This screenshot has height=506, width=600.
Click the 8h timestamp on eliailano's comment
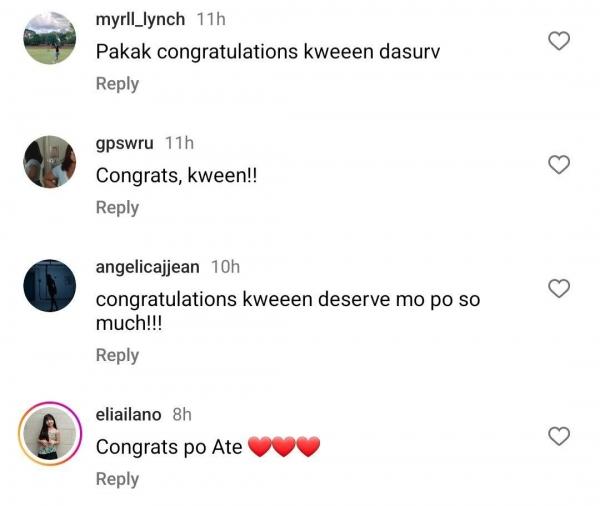(181, 414)
